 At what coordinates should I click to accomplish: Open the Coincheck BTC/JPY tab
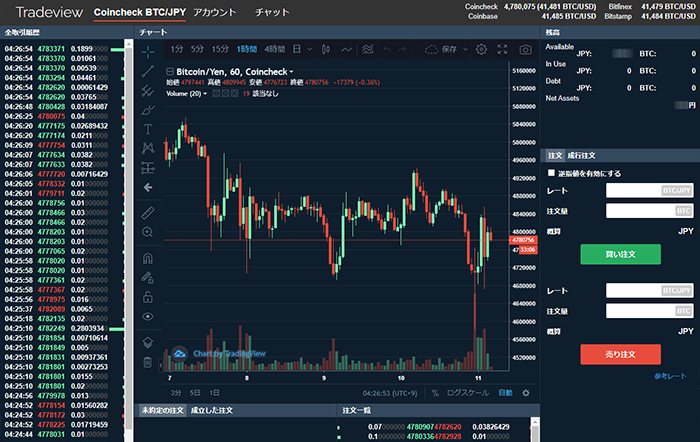click(140, 13)
